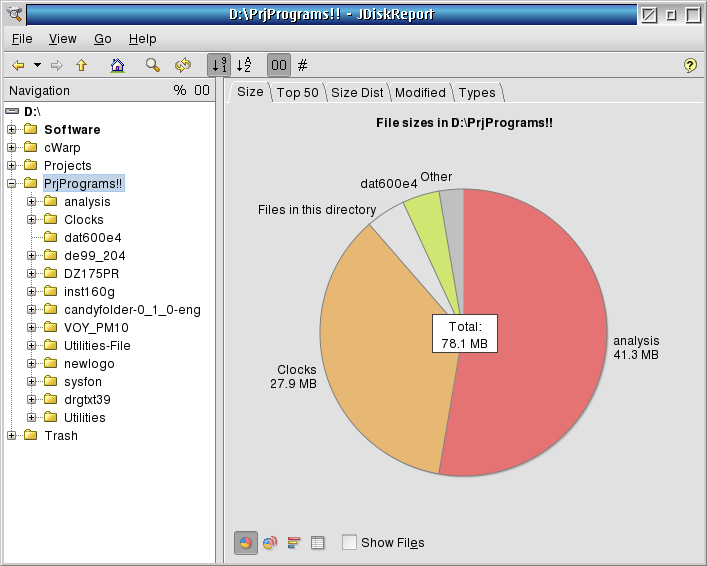Screen dimensions: 707x566
Task: Expand the Software folder node
Action: click(x=12, y=130)
